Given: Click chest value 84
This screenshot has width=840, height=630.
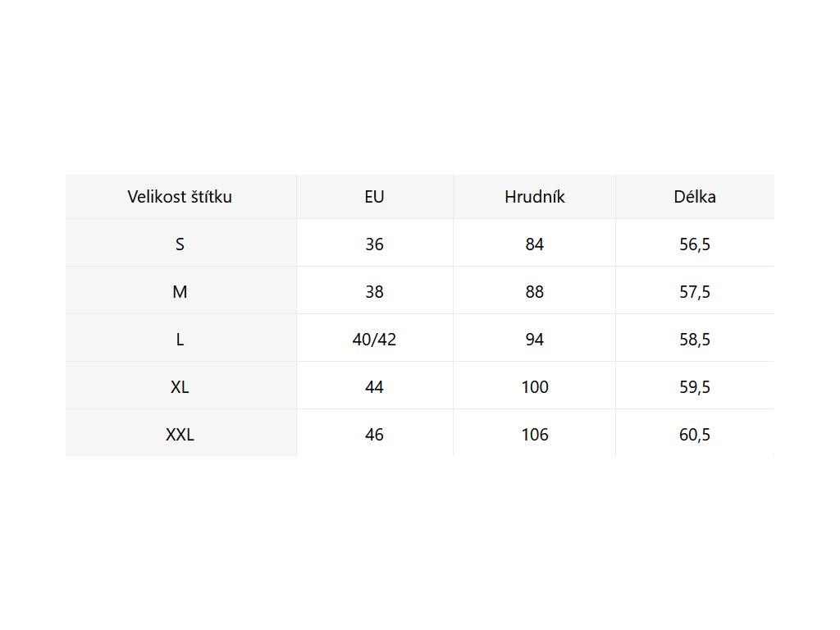Looking at the screenshot, I should click(x=534, y=244).
